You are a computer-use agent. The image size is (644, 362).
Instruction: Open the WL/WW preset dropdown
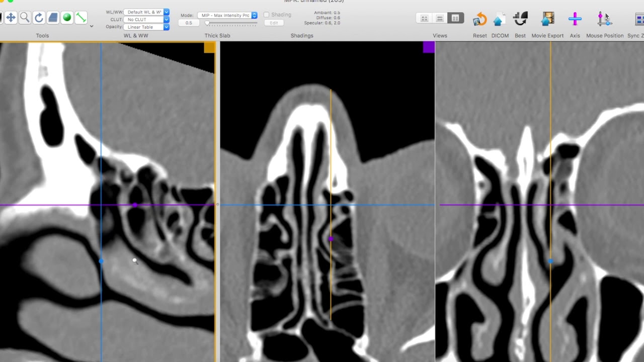point(146,12)
